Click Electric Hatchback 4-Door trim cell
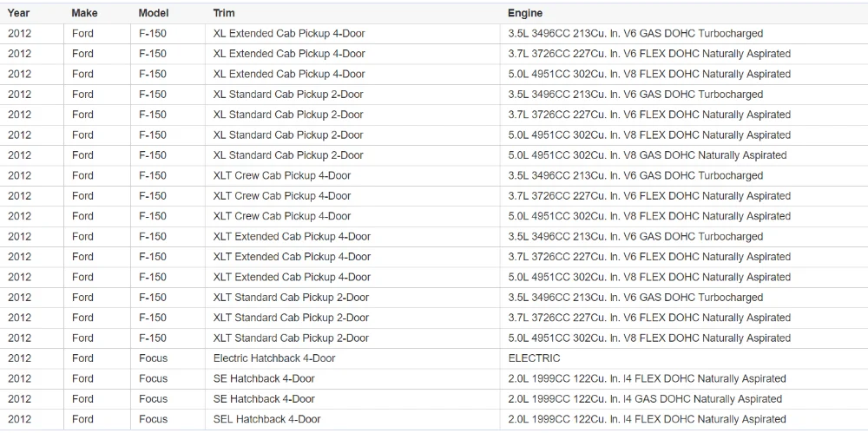Image resolution: width=868 pixels, height=433 pixels. tap(274, 358)
